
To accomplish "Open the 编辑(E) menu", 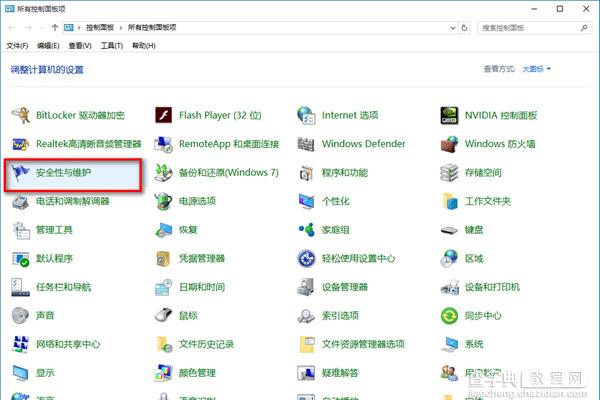I will (x=48, y=46).
